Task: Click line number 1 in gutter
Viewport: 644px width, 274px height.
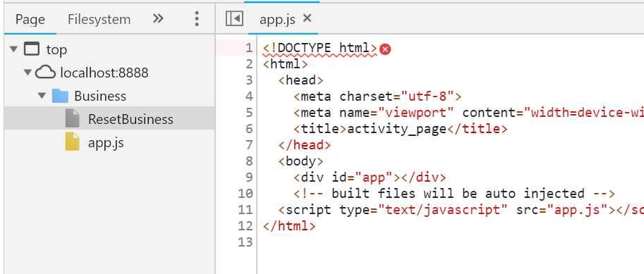Action: tap(249, 49)
